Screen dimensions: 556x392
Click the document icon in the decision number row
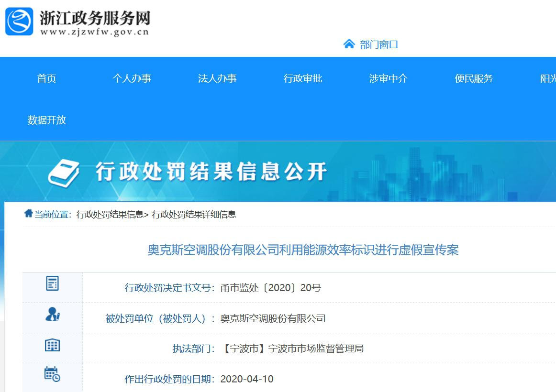pyautogui.click(x=53, y=283)
